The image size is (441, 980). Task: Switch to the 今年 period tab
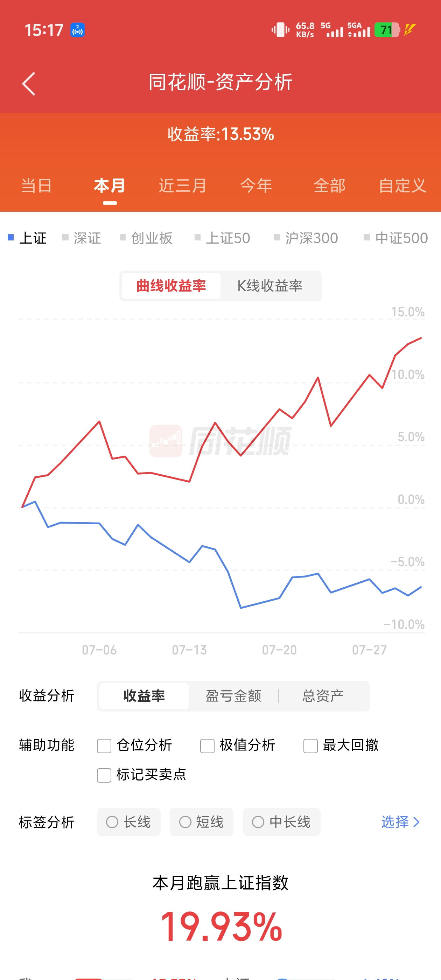[256, 185]
